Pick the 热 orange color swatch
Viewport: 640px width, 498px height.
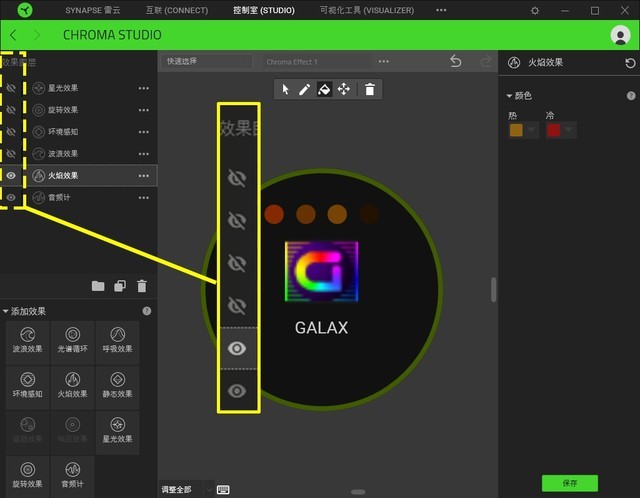(x=516, y=130)
